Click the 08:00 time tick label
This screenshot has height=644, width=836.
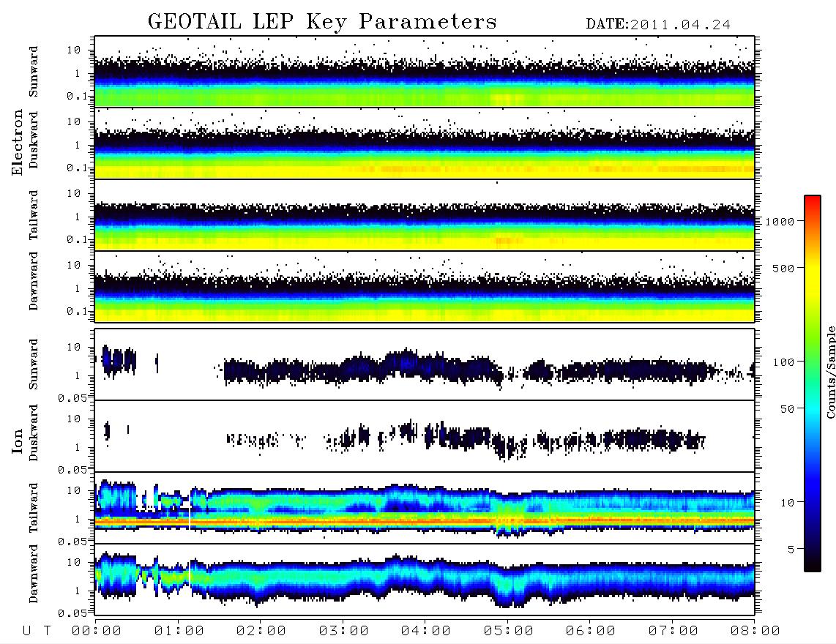(x=755, y=632)
